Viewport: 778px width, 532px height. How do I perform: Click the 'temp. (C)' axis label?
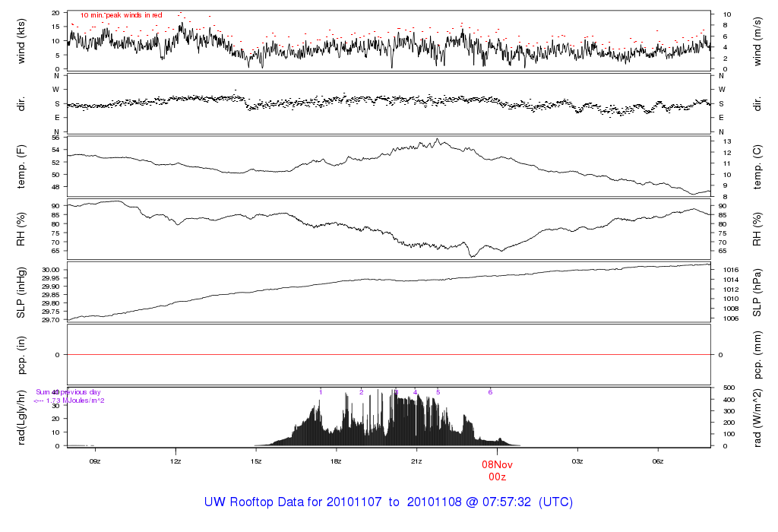[757, 166]
